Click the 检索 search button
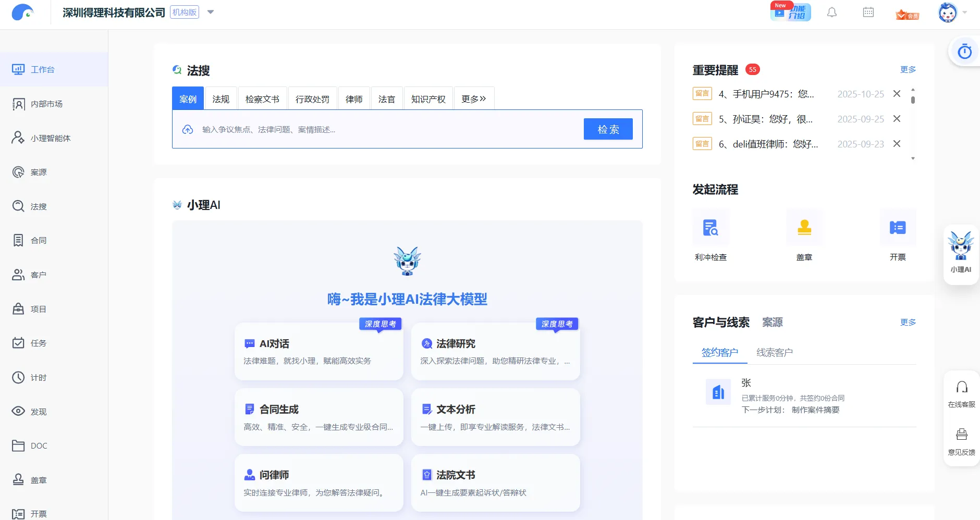 tap(608, 129)
